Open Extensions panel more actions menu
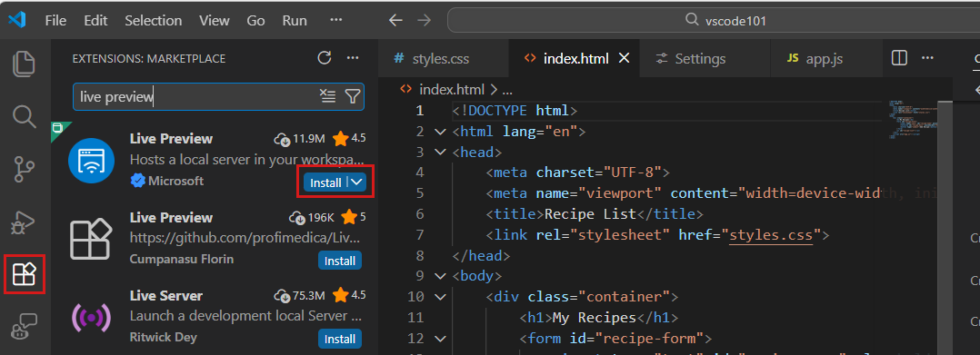This screenshot has height=355, width=980. (x=353, y=58)
